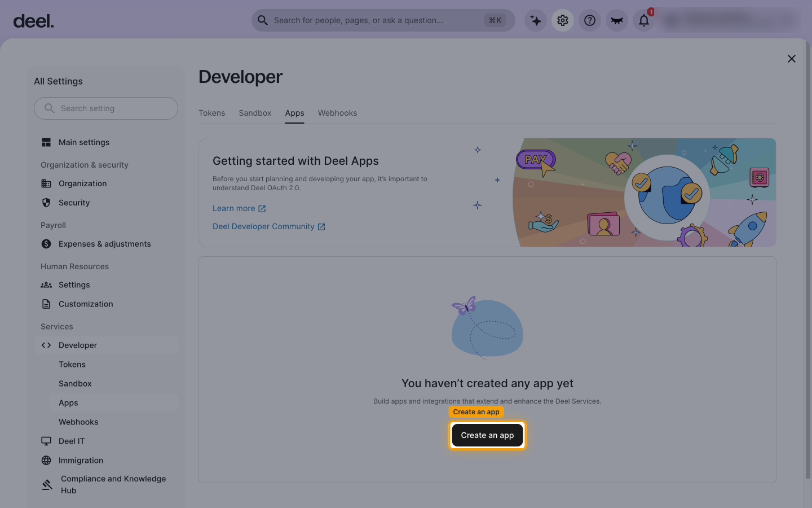This screenshot has width=812, height=508.
Task: Click the page vertical scrollbar
Action: tap(807, 260)
